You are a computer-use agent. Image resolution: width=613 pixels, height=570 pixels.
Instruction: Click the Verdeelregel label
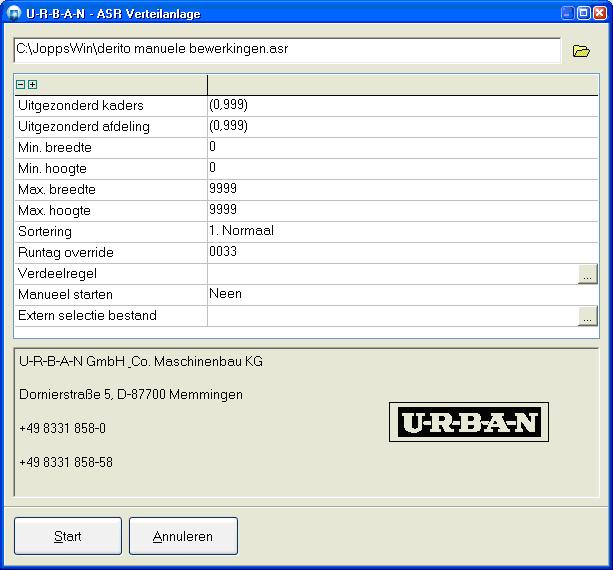[x=57, y=274]
